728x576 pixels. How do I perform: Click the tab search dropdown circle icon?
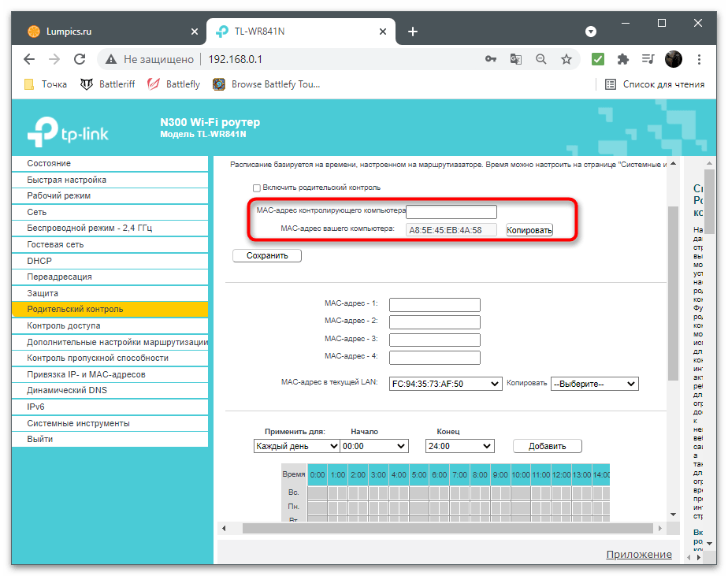point(591,32)
